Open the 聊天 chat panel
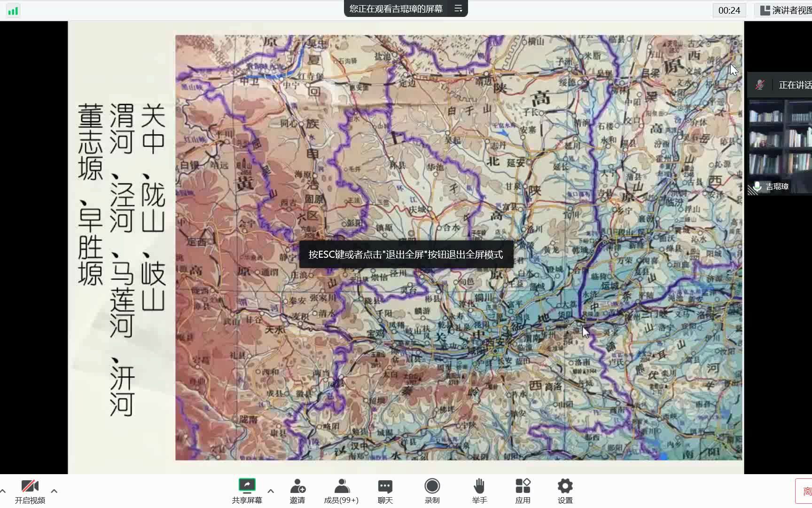The width and height of the screenshot is (812, 508). coord(385,492)
